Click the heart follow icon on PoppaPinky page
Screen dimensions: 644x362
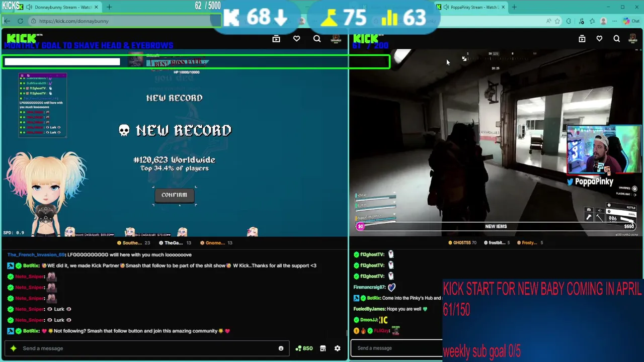point(599,39)
